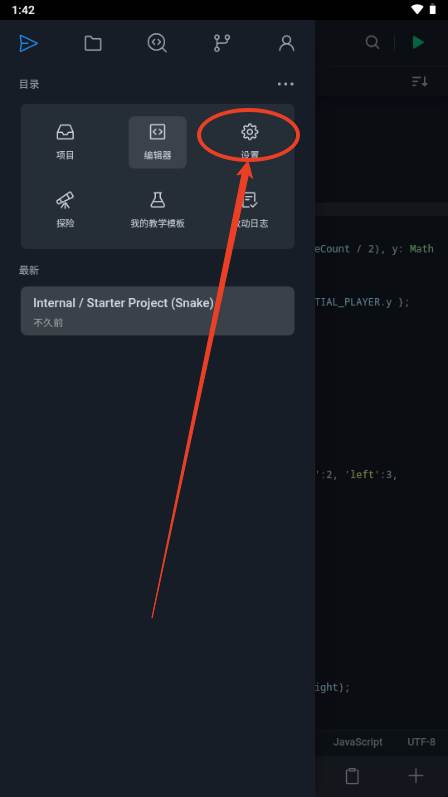Open 设置 settings gear tile

coord(250,142)
